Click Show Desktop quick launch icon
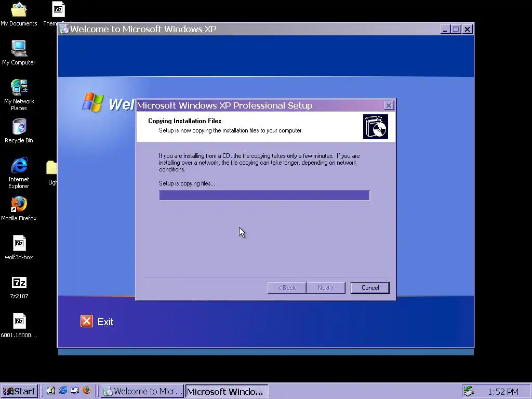Screen dimensions: 532x399 (x=51, y=391)
